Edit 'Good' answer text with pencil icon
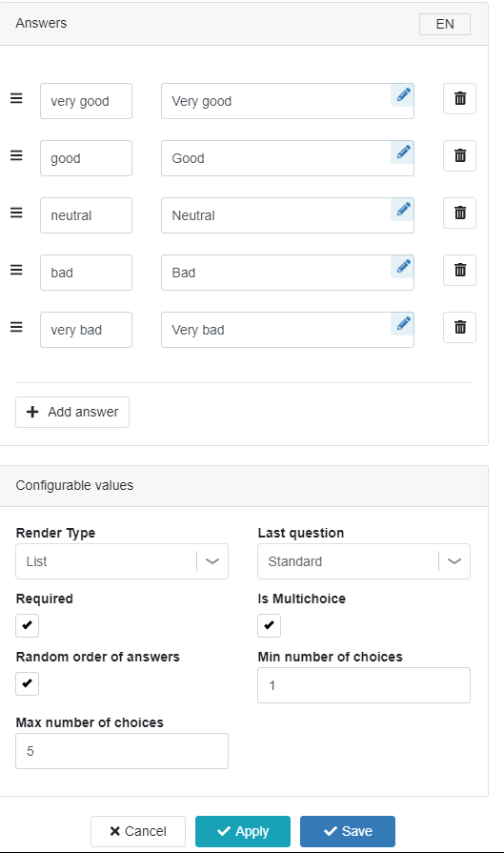Viewport: 504px width, 853px height. 403,152
